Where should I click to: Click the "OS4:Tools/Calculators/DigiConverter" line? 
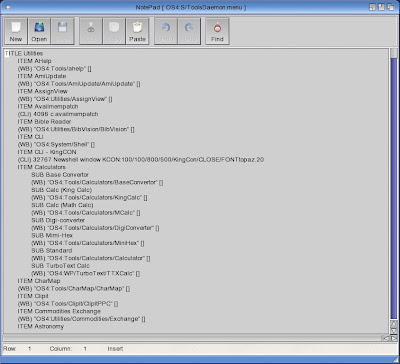[95, 228]
